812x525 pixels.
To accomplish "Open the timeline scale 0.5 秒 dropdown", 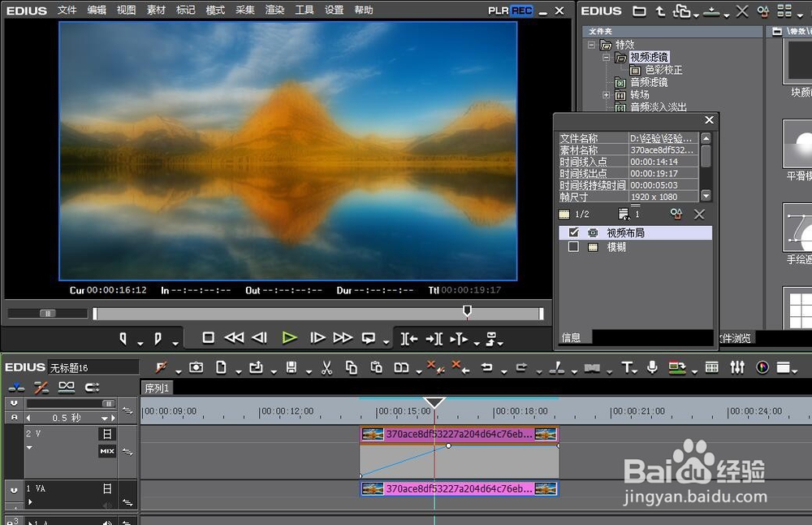I will click(x=105, y=419).
